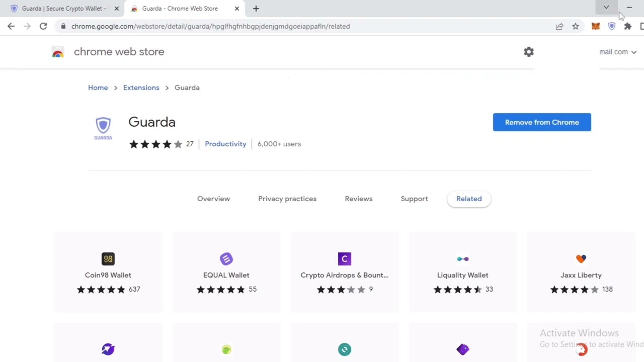Screen dimensions: 644x362
Task: Click the Chrome Web Store rainbow logo
Action: tap(58, 52)
